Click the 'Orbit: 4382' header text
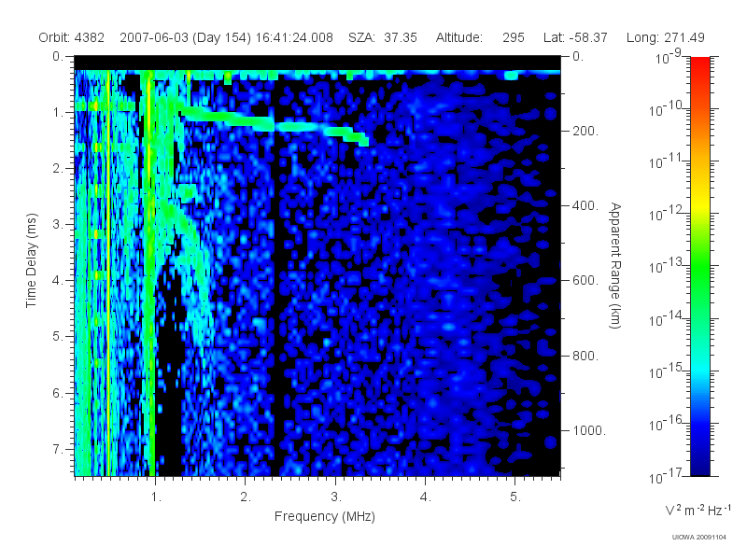The width and height of the screenshot is (747, 560). (72, 37)
